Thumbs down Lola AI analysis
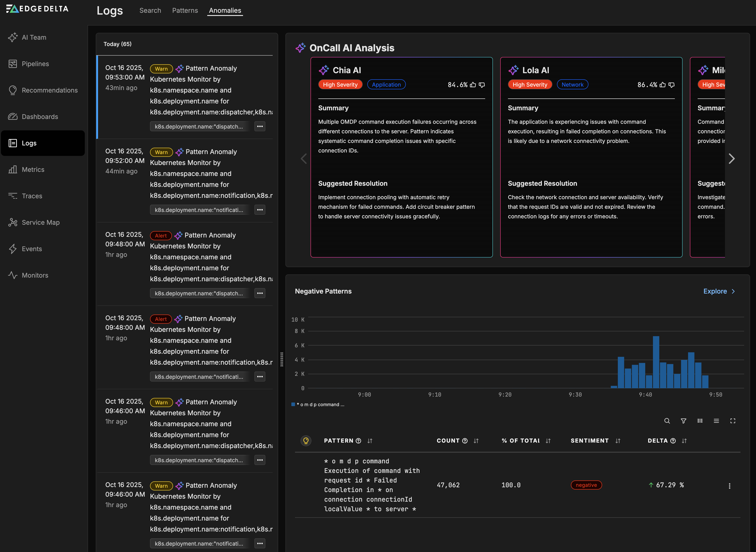This screenshot has height=552, width=756. (671, 85)
